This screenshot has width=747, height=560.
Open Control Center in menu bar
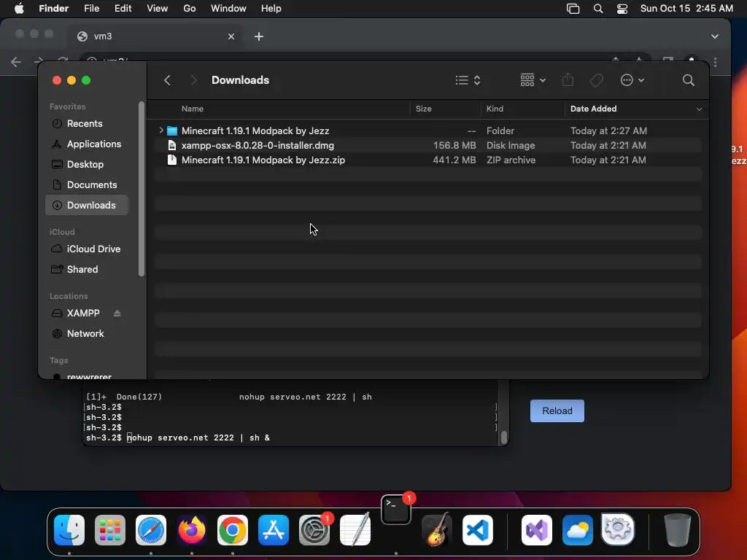[x=622, y=9]
